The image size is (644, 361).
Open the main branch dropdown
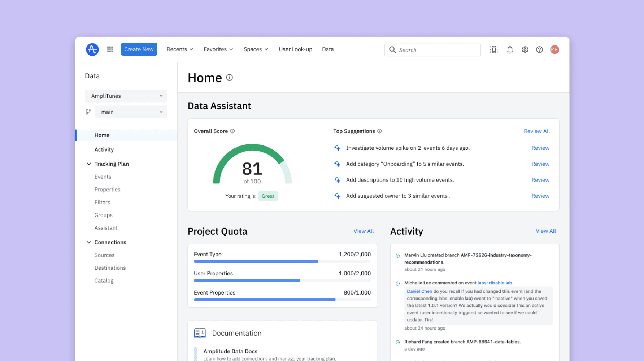[x=131, y=112]
